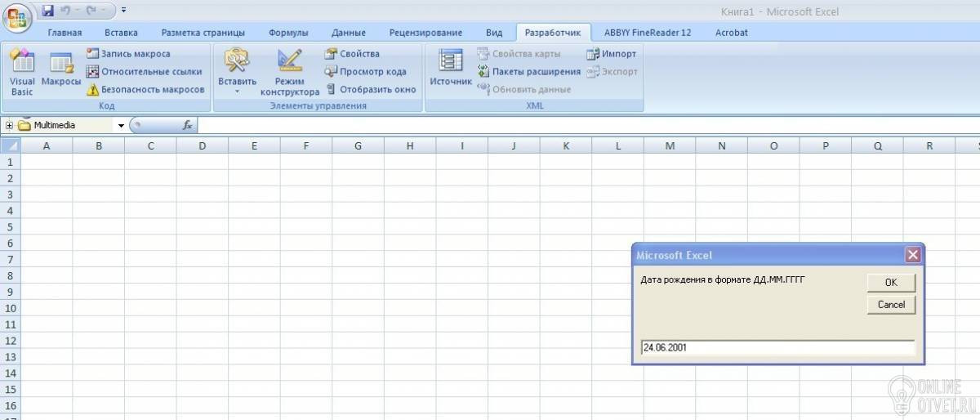
Task: Open the Name Box dropdown arrow
Action: tap(121, 126)
